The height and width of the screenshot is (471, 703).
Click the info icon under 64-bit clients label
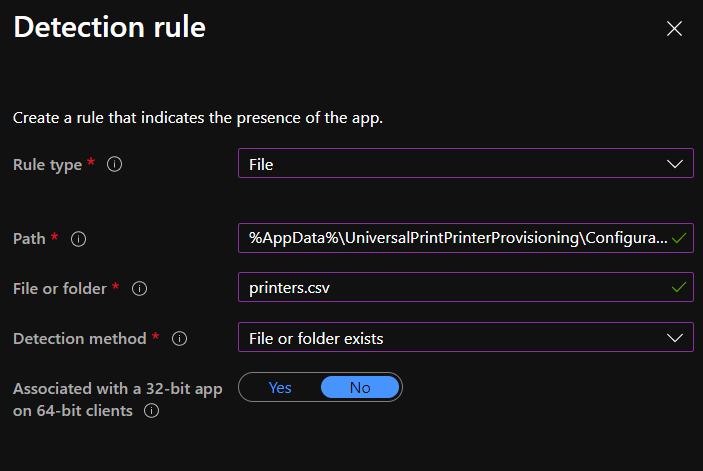pos(152,410)
